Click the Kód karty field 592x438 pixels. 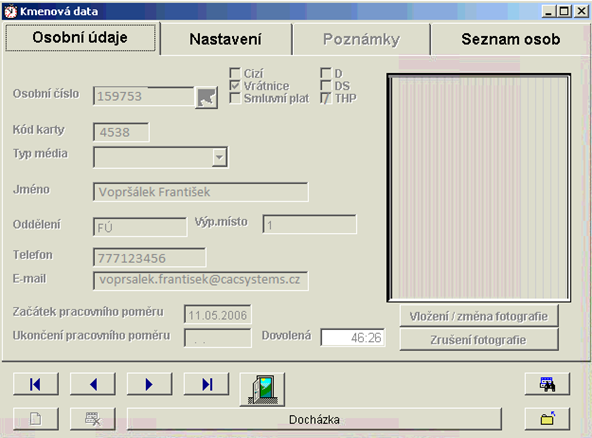tap(121, 132)
